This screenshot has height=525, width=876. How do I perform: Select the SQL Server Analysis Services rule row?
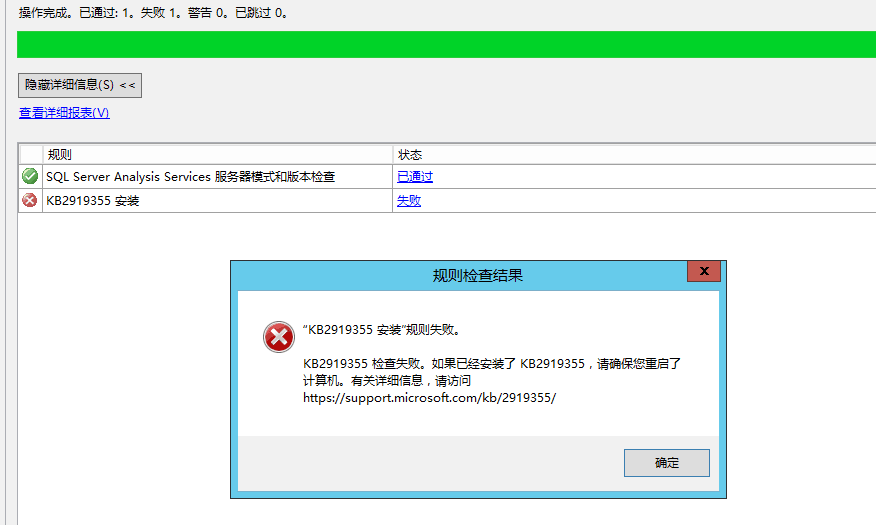click(447, 176)
